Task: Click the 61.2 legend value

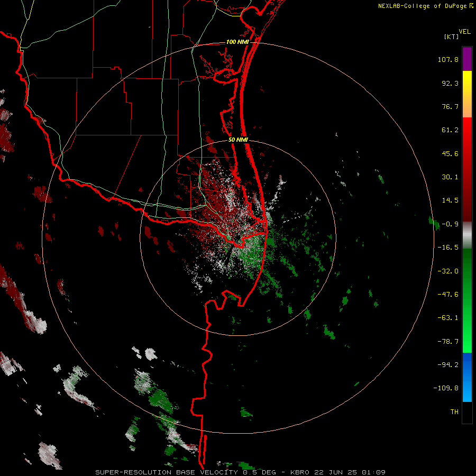Action: [450, 130]
